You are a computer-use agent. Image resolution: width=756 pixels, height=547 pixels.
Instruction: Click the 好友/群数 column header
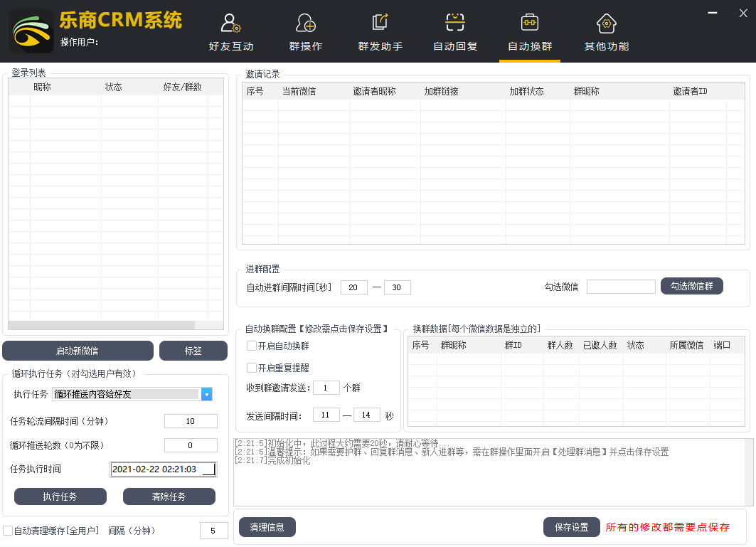point(182,87)
